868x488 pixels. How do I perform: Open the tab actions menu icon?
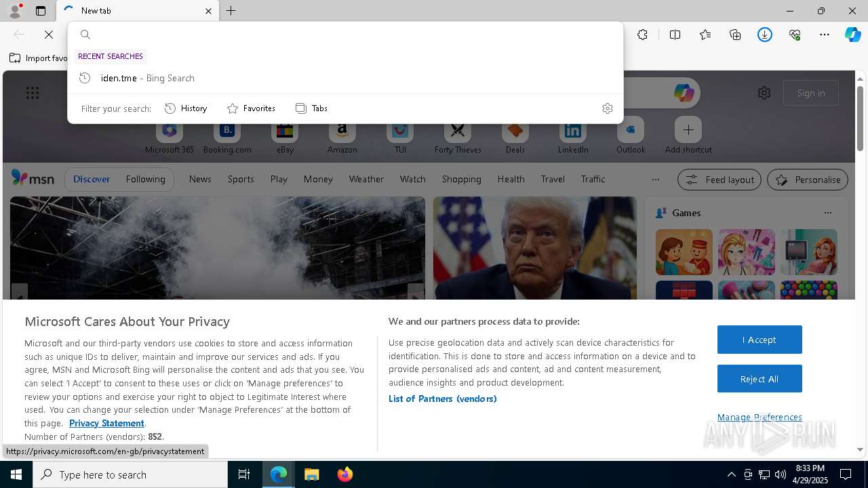[41, 11]
